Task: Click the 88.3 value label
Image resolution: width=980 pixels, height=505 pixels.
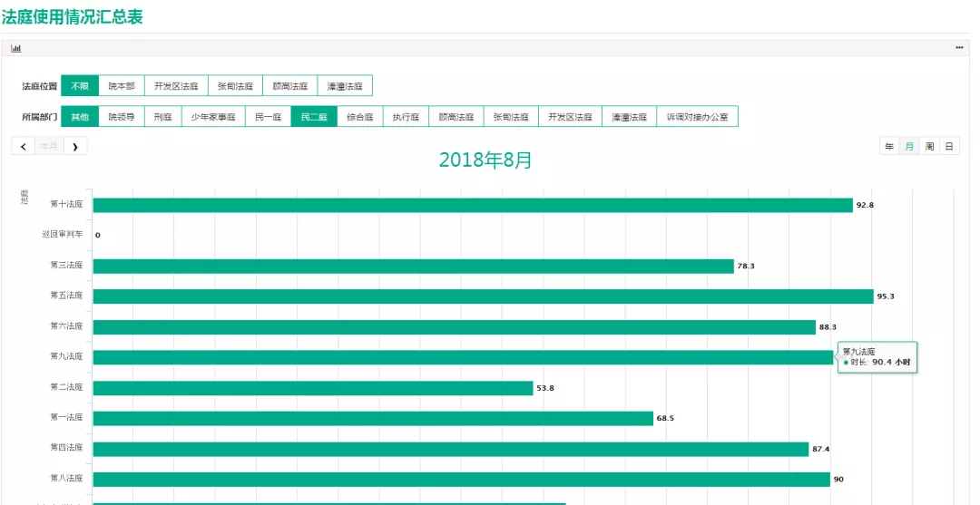Action: tap(828, 327)
